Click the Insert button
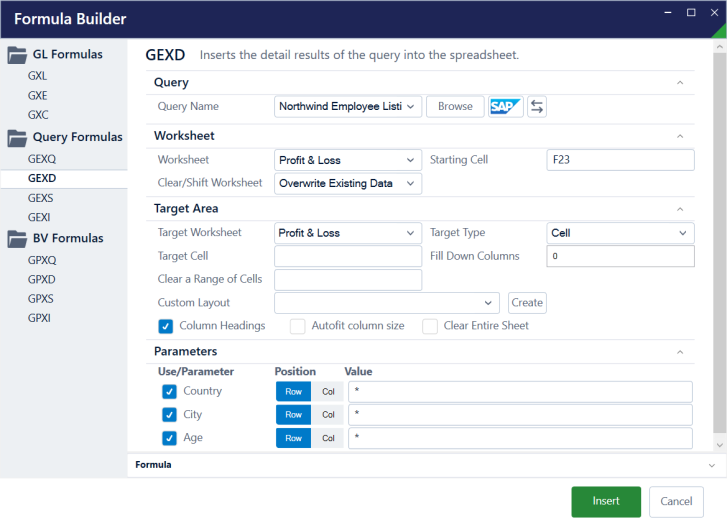The width and height of the screenshot is (727, 525). (605, 501)
